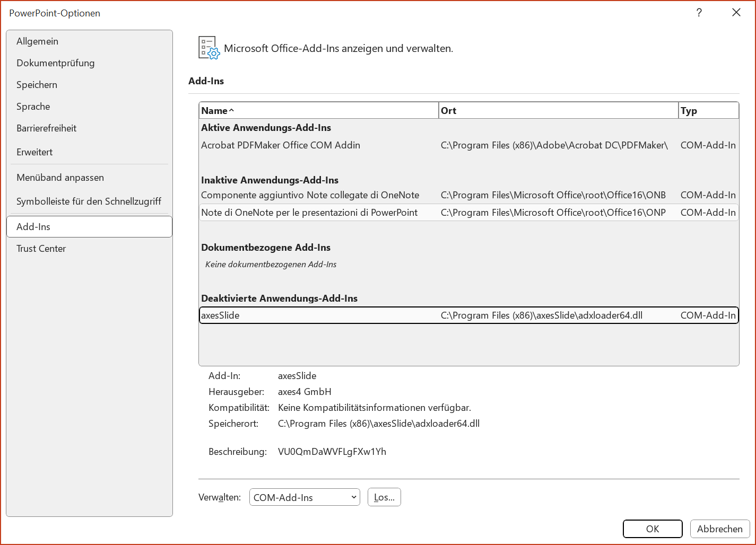Go to Sprache options

(89, 107)
